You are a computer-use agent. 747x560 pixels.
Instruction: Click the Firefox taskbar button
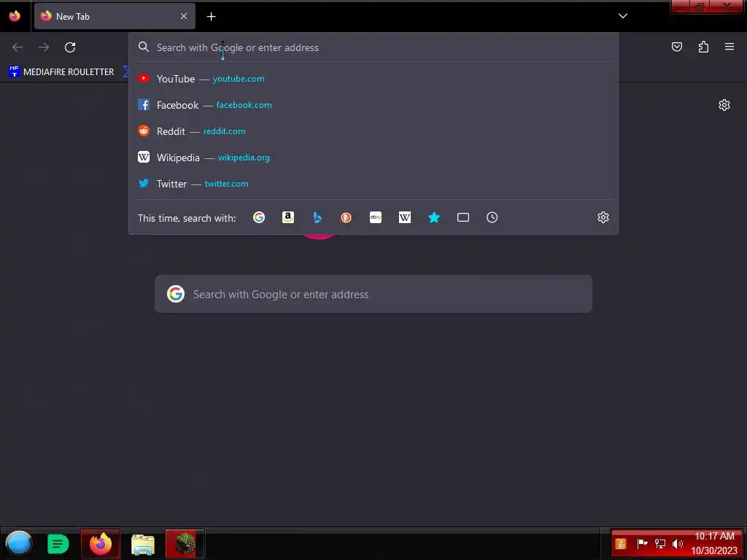click(101, 543)
